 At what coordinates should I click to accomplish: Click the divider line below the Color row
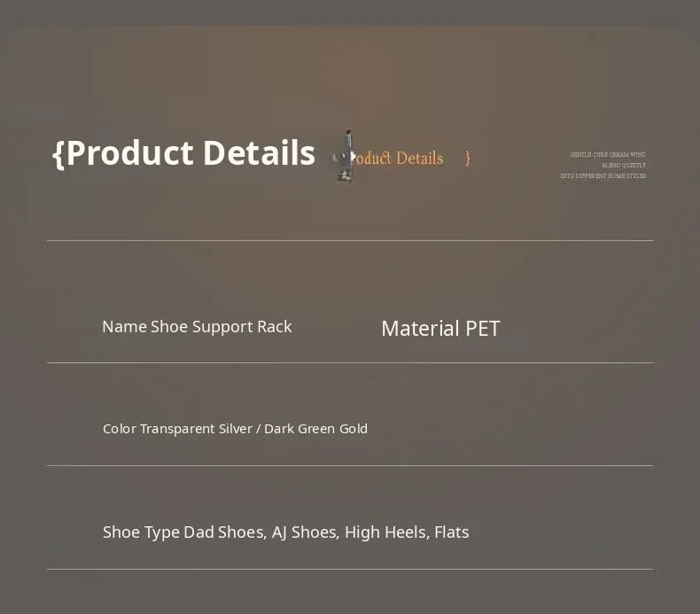350,465
